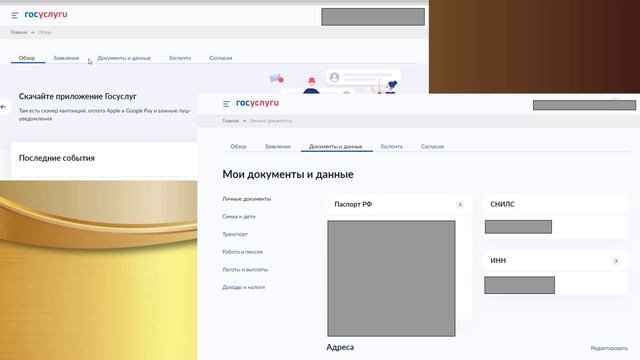The image size is (640, 360).
Task: Click the ИНН card title
Action: coord(498,260)
